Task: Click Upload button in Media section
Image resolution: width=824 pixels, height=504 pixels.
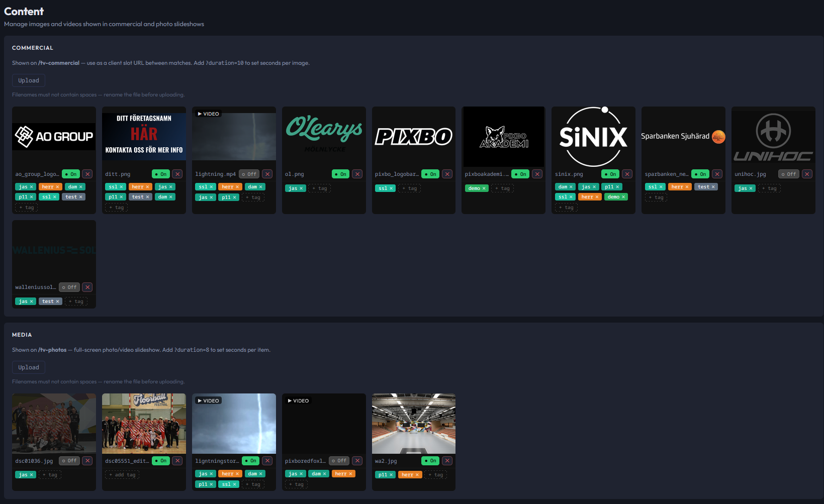Action: [29, 367]
